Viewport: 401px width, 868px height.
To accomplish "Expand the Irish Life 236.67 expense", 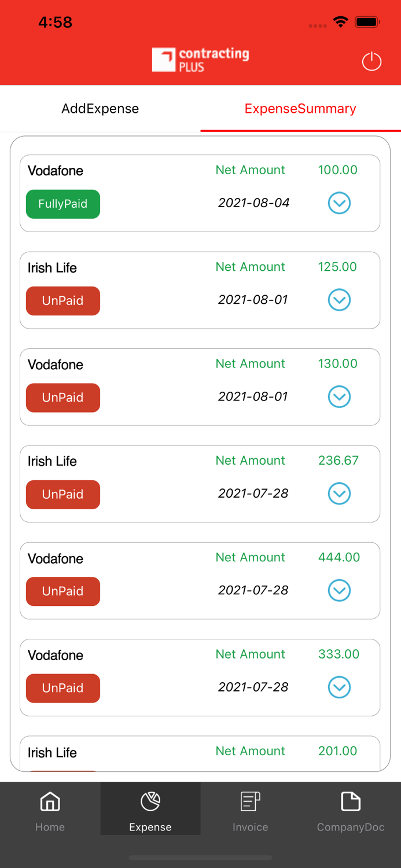I will point(339,494).
